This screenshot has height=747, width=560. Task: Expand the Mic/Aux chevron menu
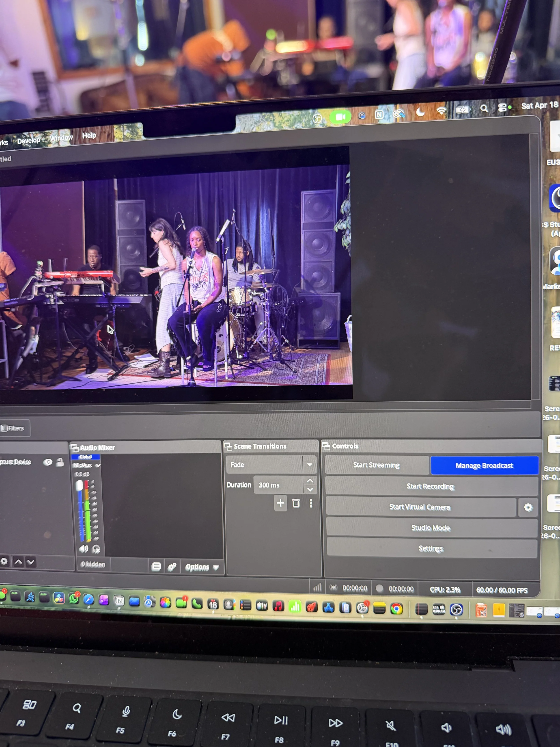click(98, 465)
